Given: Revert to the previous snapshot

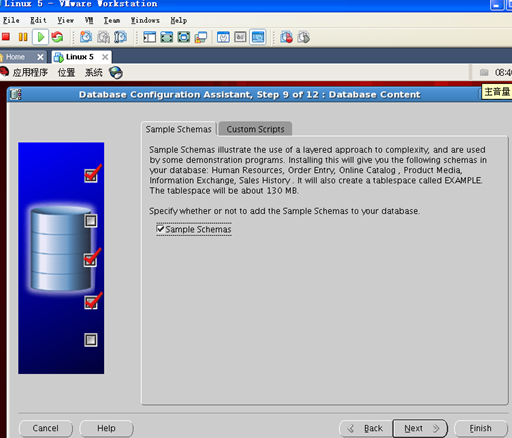Looking at the screenshot, I should pyautogui.click(x=103, y=37).
